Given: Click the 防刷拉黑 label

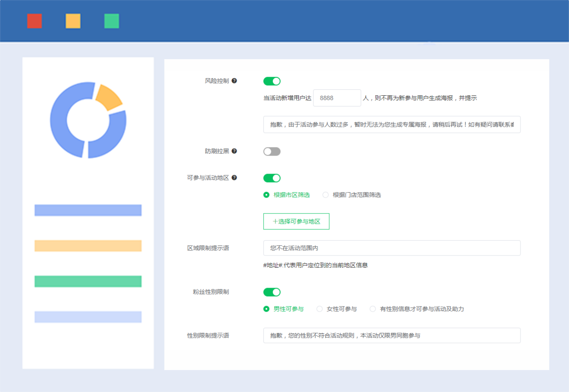Looking at the screenshot, I should pyautogui.click(x=217, y=151).
